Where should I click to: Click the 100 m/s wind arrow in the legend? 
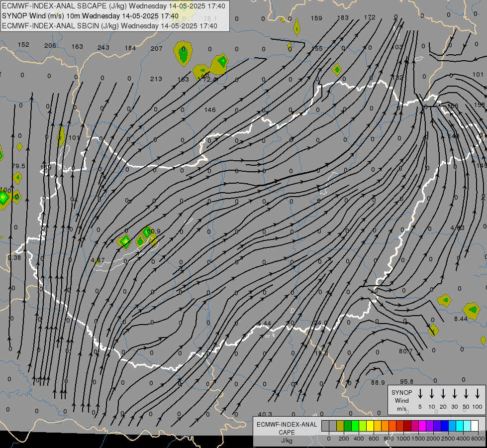[x=478, y=394]
